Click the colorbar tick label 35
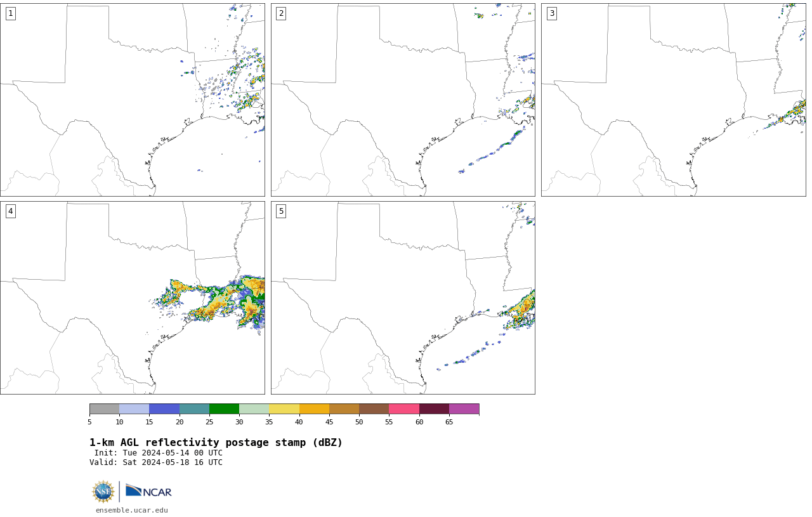The width and height of the screenshot is (812, 517). (x=269, y=422)
